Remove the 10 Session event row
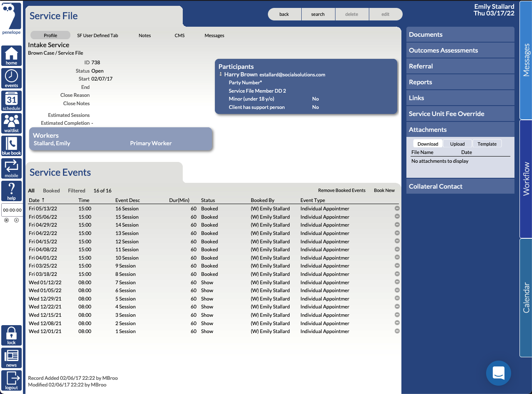This screenshot has height=394, width=532. [397, 258]
